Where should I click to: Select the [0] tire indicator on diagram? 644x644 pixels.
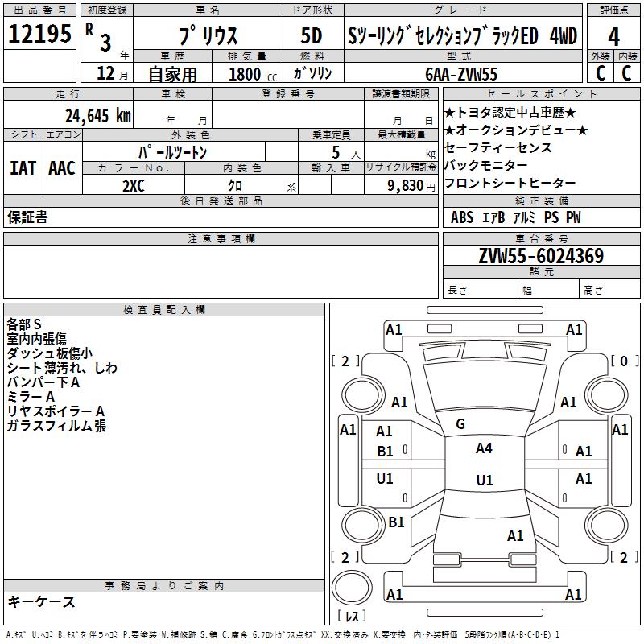624,361
